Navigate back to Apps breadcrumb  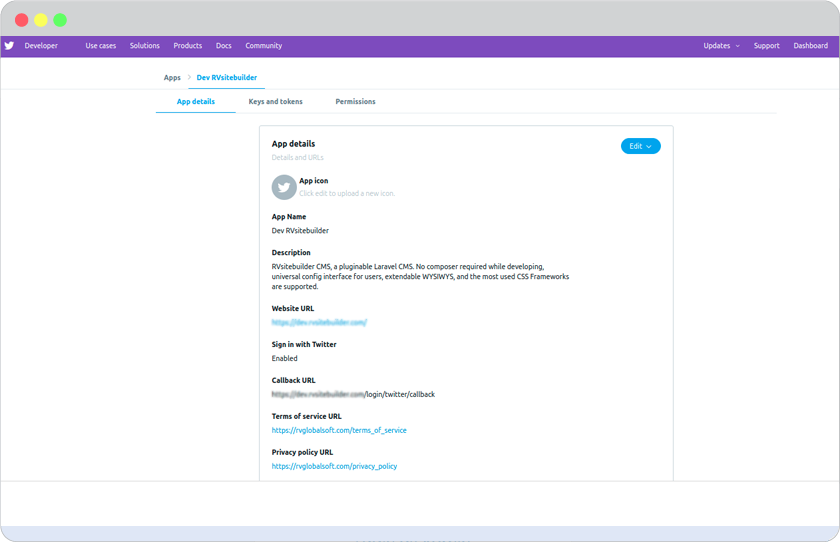pyautogui.click(x=172, y=78)
